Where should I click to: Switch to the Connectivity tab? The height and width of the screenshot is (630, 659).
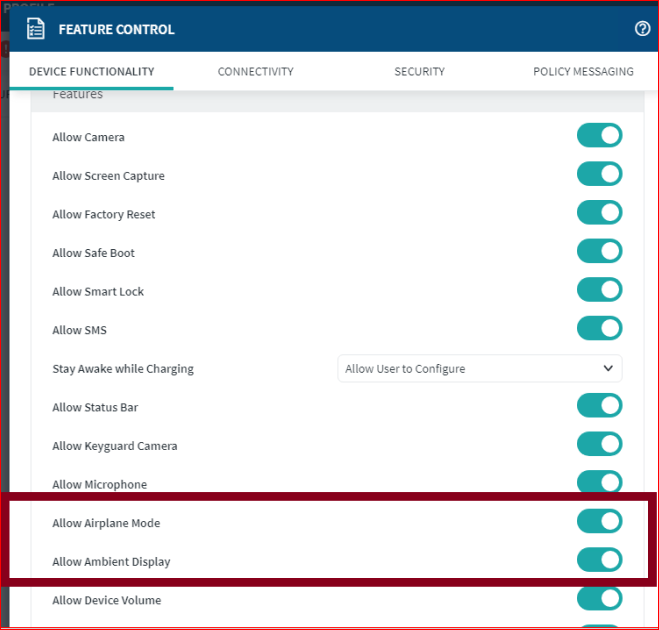[255, 72]
